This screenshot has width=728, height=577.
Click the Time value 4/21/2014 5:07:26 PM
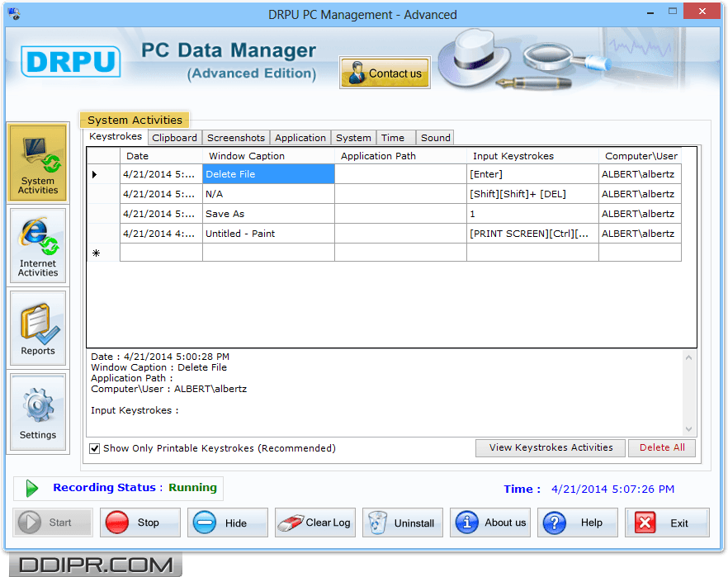coord(612,489)
